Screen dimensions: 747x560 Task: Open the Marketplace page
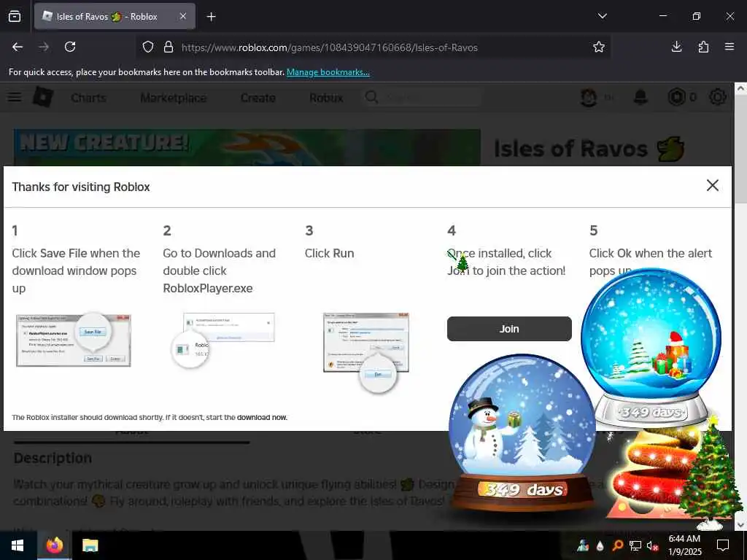point(174,98)
